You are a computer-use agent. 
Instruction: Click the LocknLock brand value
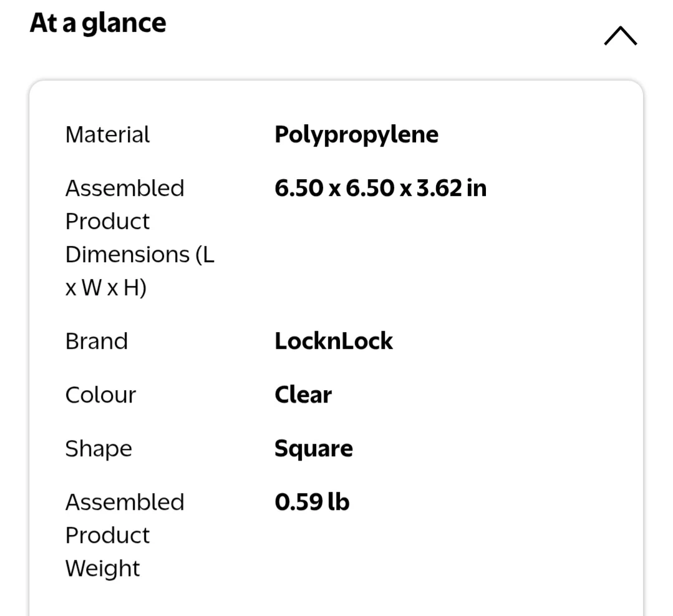pyautogui.click(x=334, y=341)
